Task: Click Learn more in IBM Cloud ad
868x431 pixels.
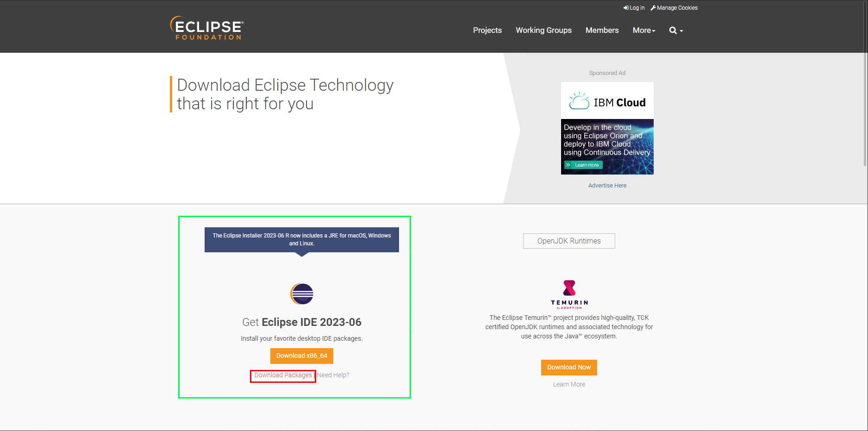Action: click(583, 165)
